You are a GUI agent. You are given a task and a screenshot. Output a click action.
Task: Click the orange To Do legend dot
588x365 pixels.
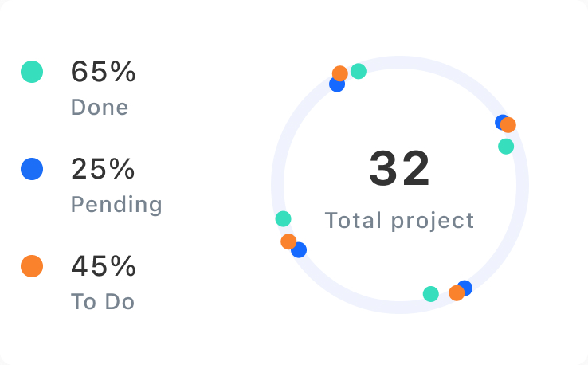[x=32, y=266]
